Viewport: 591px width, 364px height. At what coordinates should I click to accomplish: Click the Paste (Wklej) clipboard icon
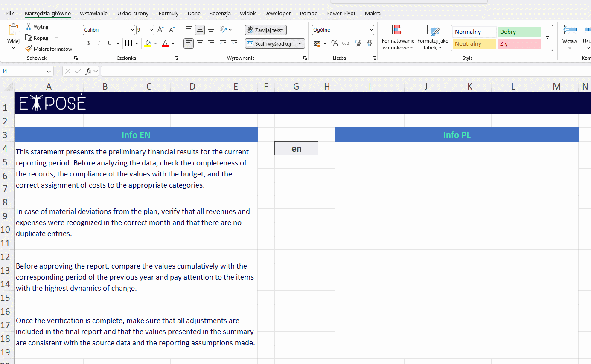point(14,31)
